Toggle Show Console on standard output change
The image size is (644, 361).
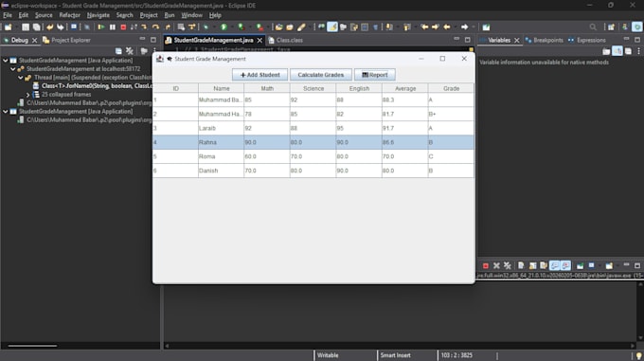554,265
